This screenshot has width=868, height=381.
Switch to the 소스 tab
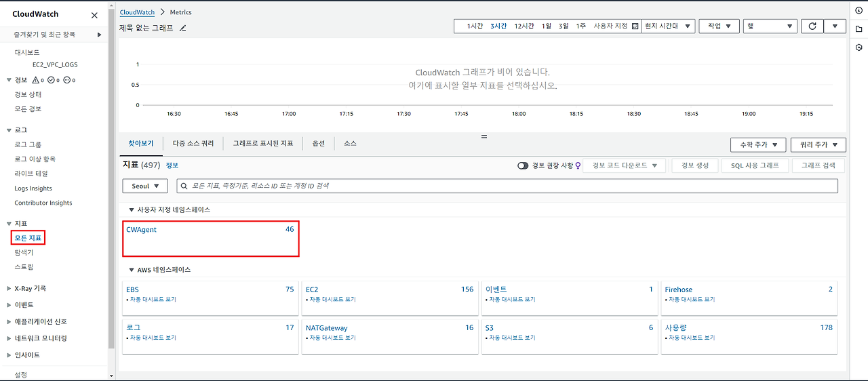pos(350,144)
